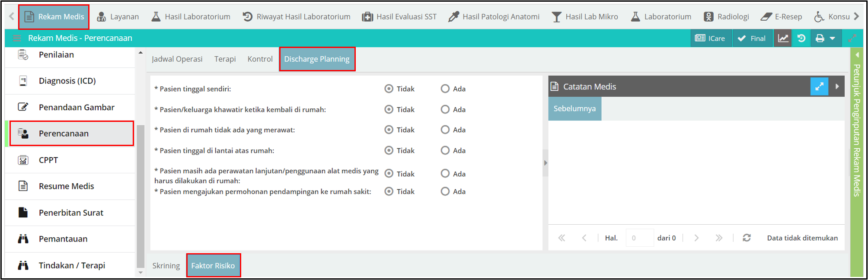Image resolution: width=868 pixels, height=280 pixels.
Task: Select Tidak for khawatir kembali di rumah
Action: point(389,110)
